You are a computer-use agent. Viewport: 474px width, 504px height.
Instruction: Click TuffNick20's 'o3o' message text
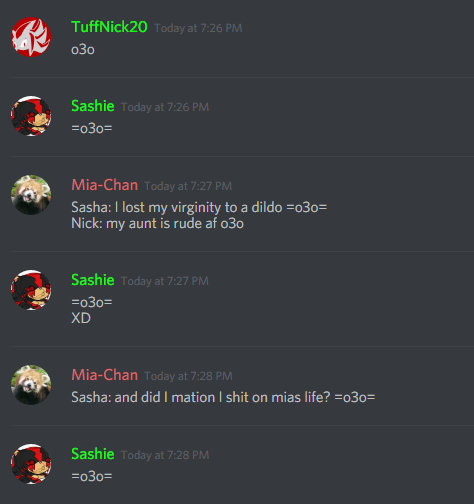tap(83, 50)
